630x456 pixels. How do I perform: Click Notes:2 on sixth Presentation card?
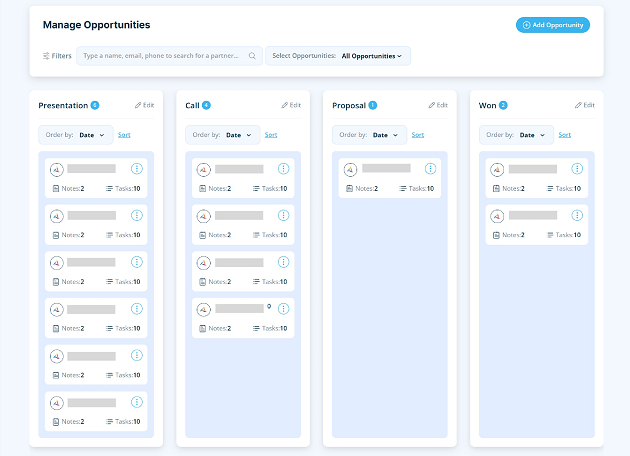[68, 421]
